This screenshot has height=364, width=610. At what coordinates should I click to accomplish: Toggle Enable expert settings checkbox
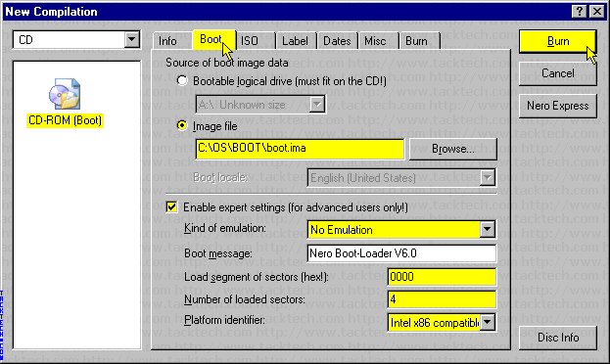click(171, 206)
